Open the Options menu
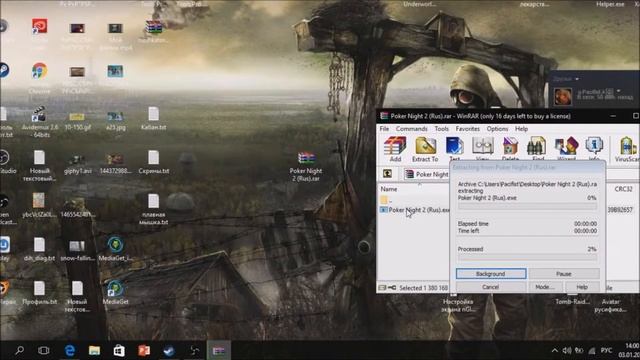Screen dimensions: 640x360 [497, 129]
